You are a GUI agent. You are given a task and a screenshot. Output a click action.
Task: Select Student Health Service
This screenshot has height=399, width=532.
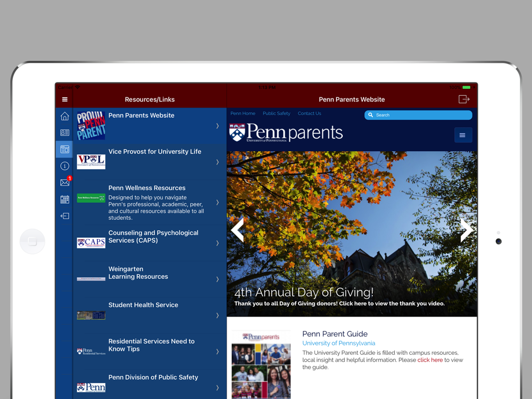(x=149, y=315)
